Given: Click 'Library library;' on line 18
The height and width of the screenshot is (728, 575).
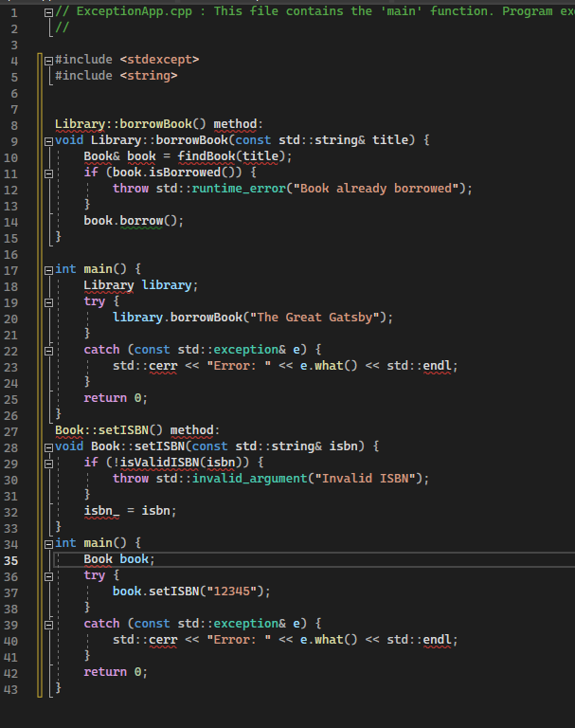Looking at the screenshot, I should coord(140,285).
